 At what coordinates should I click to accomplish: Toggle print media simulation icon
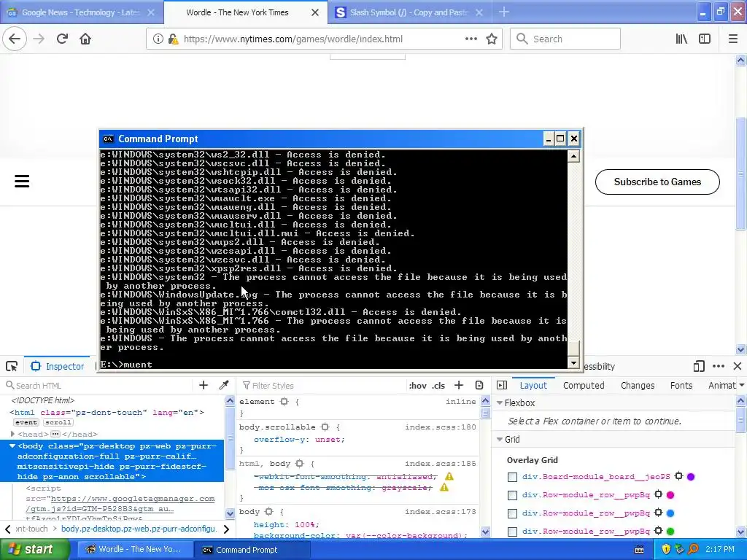pos(479,385)
